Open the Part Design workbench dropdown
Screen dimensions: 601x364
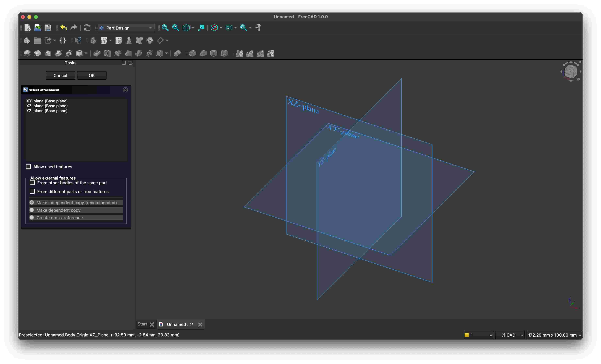(126, 28)
